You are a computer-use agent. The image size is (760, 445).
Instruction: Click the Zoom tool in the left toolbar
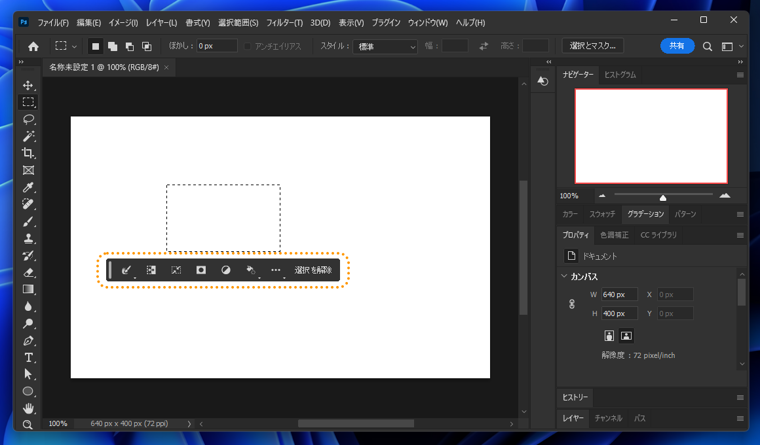[x=28, y=424]
